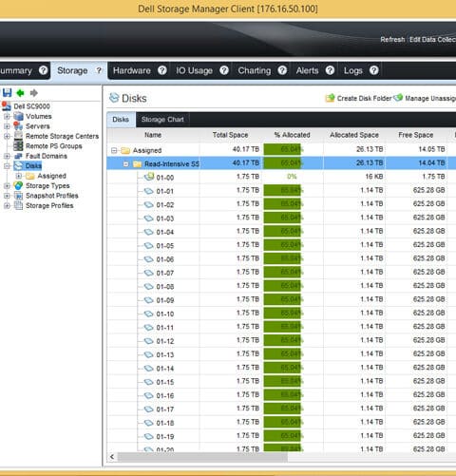The height and width of the screenshot is (476, 456).
Task: Select disk row 01-07
Action: pyautogui.click(x=281, y=273)
